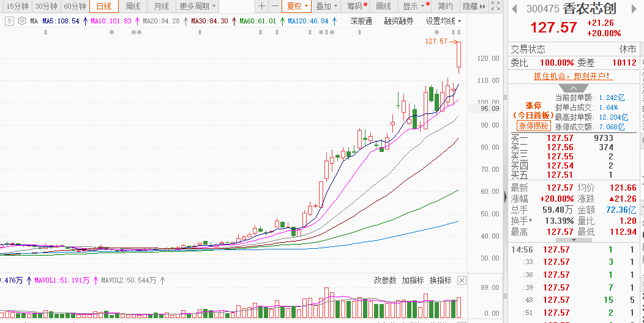Switch to the 30分钟 period tab
This screenshot has width=644, height=323.
[x=46, y=6]
